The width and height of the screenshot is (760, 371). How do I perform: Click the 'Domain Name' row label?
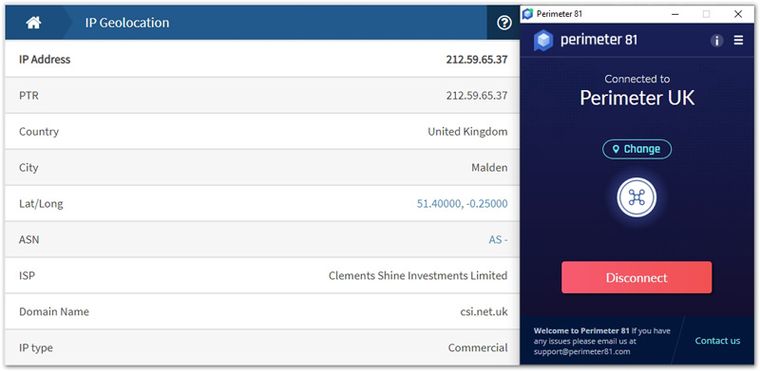(x=54, y=312)
